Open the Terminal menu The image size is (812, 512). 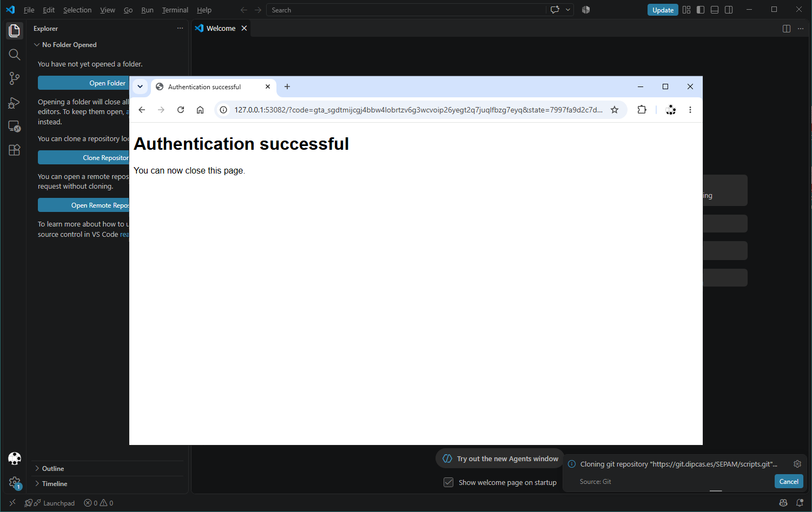[175, 10]
